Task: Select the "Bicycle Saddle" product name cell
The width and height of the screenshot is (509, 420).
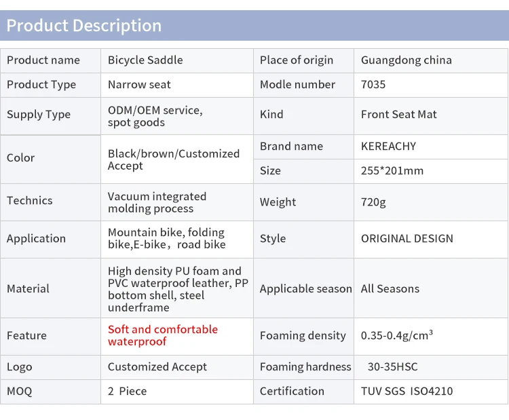Action: pyautogui.click(x=145, y=60)
